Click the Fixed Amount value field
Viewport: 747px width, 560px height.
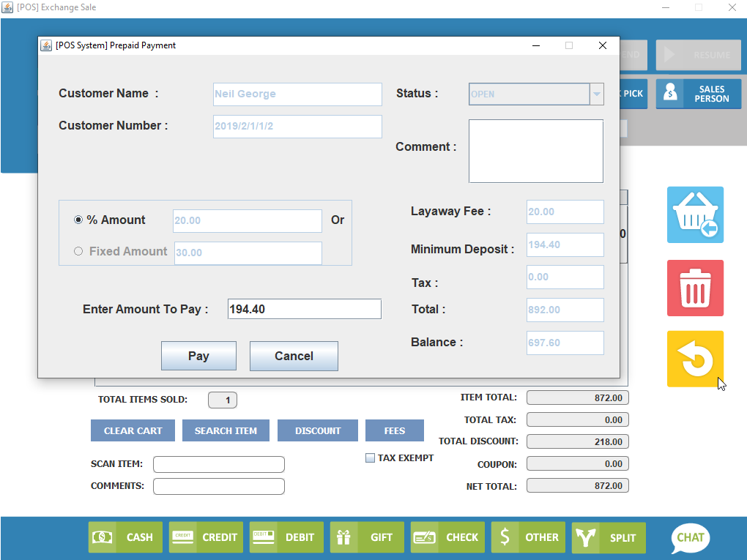tap(248, 253)
